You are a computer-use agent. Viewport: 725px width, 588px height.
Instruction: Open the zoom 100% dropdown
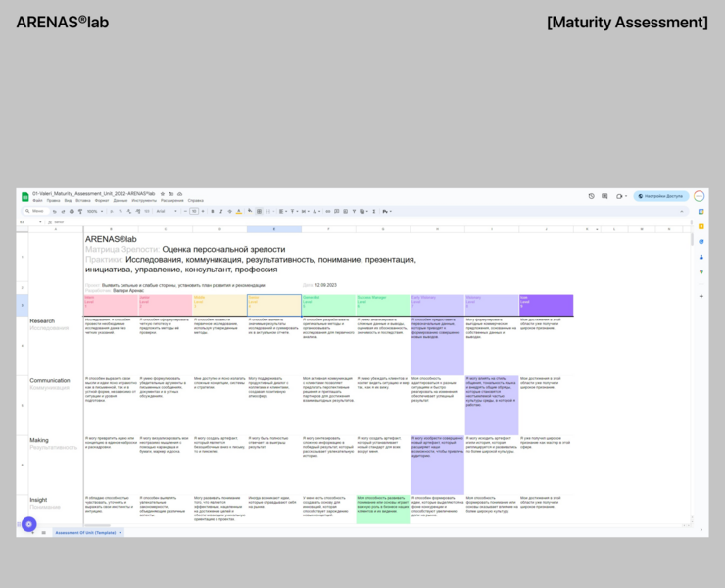(x=93, y=211)
